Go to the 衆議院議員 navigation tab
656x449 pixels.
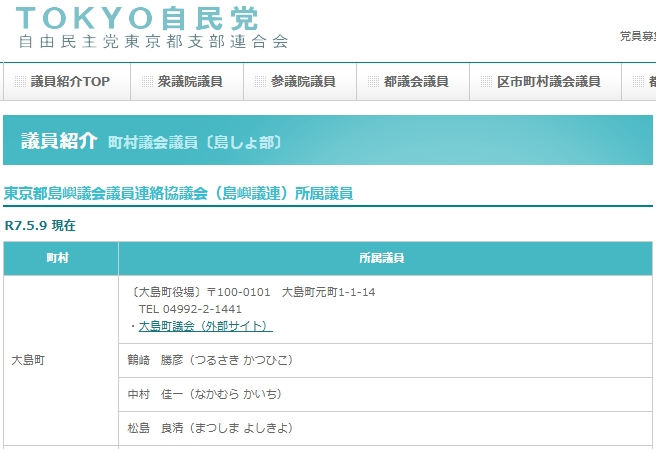point(189,82)
